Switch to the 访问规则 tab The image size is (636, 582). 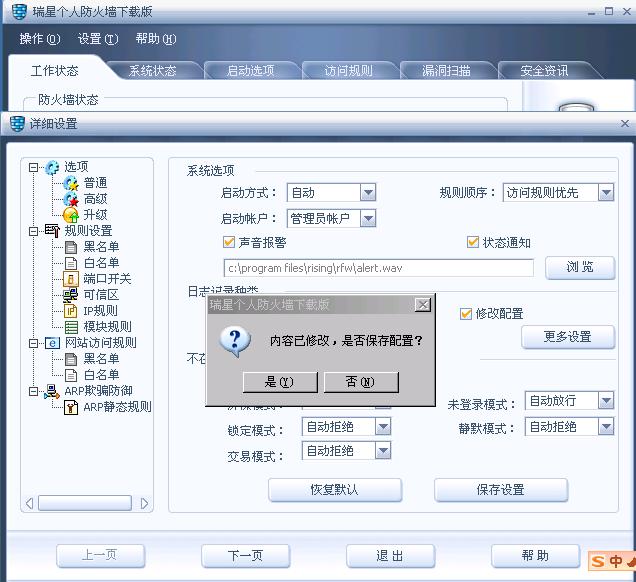pyautogui.click(x=348, y=71)
